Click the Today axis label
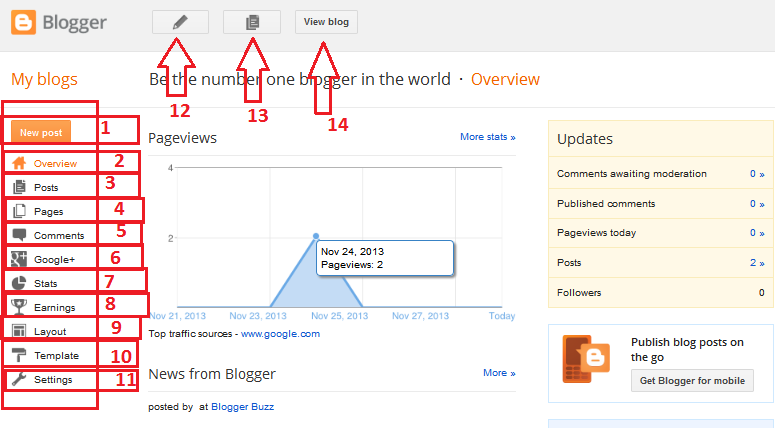This screenshot has height=428, width=775. click(x=502, y=316)
